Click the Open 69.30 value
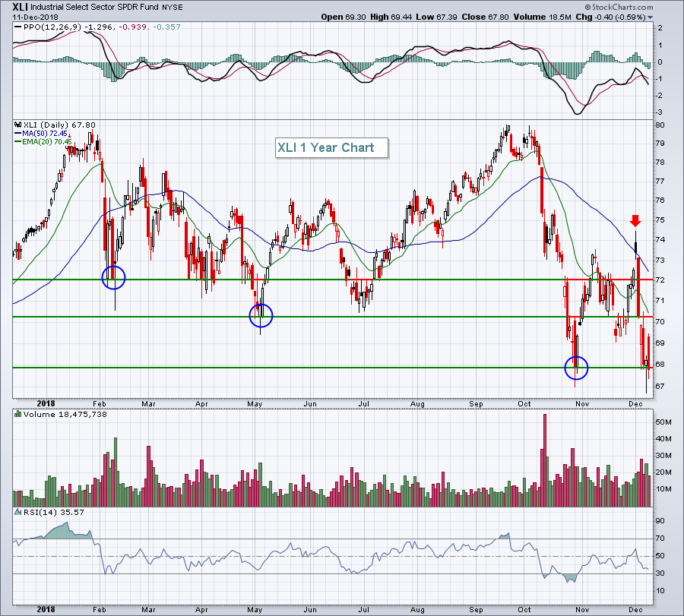This screenshot has height=616, width=684. tap(344, 17)
